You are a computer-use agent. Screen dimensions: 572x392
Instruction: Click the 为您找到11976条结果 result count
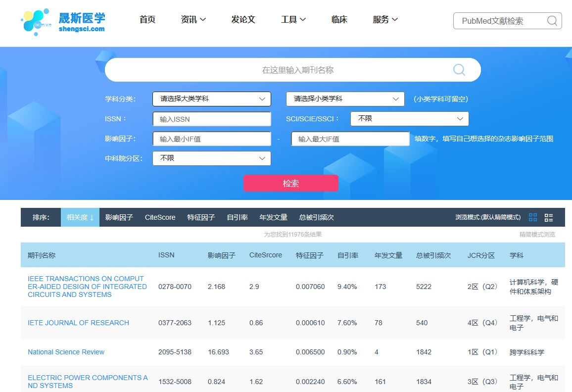293,234
